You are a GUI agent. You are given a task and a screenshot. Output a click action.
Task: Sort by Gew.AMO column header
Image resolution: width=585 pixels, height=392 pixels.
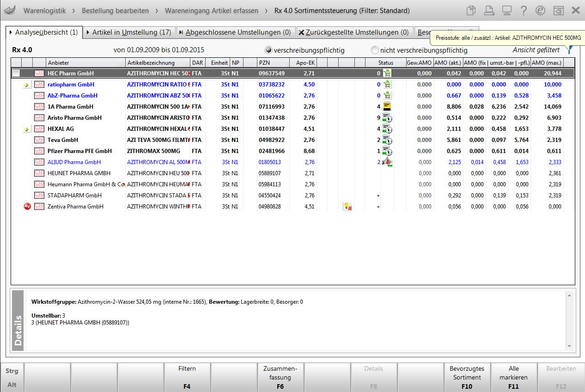coord(420,62)
